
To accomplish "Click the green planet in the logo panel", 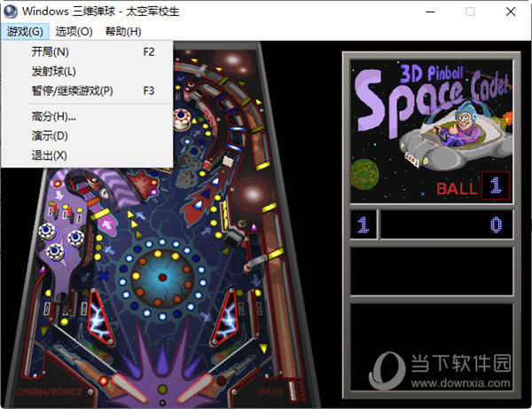I will click(364, 175).
